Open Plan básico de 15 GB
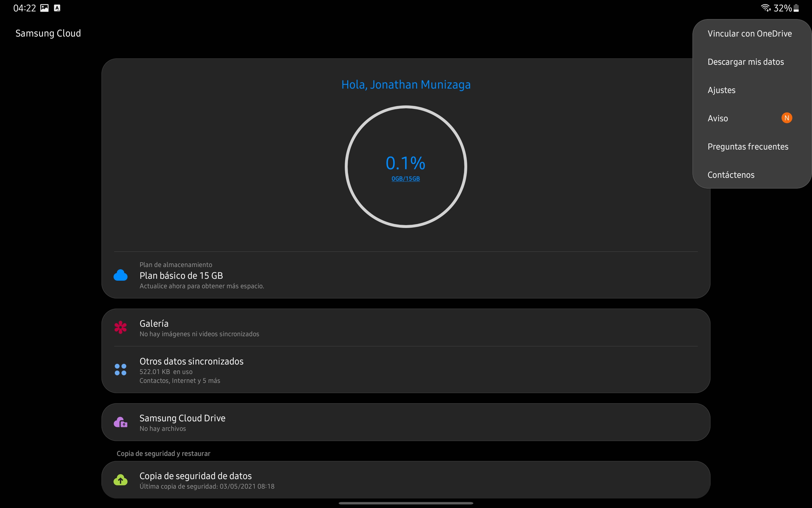The image size is (812, 508). (406, 275)
